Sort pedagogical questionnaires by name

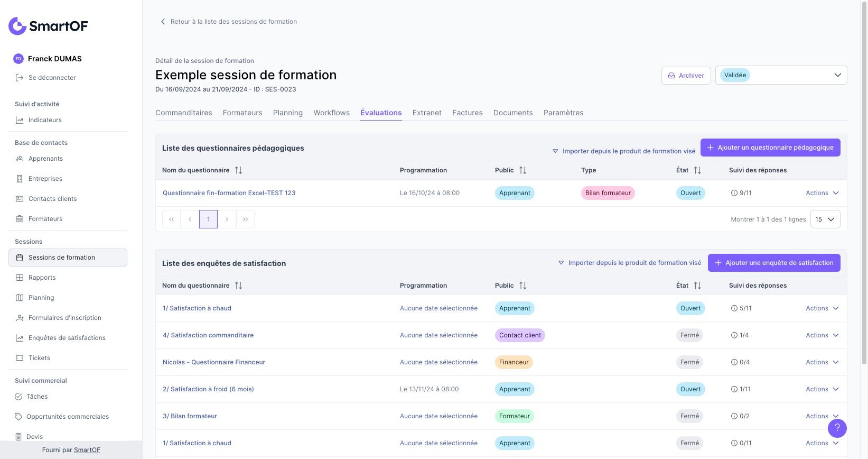[238, 170]
